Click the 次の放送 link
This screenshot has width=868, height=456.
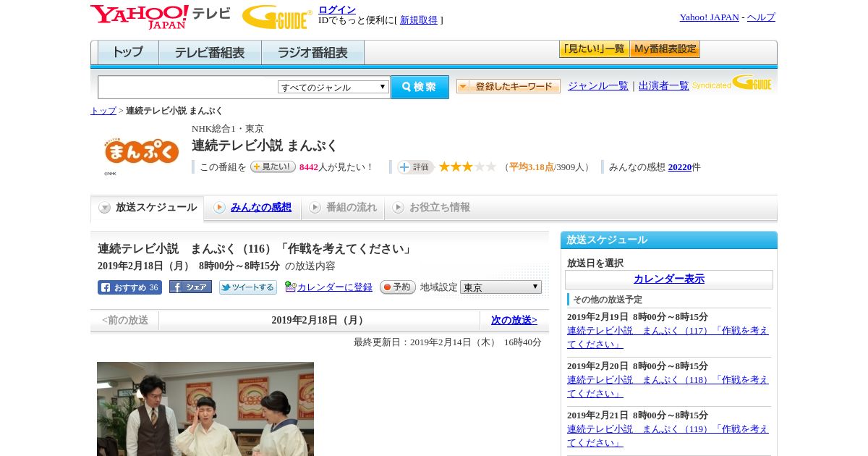tap(514, 320)
